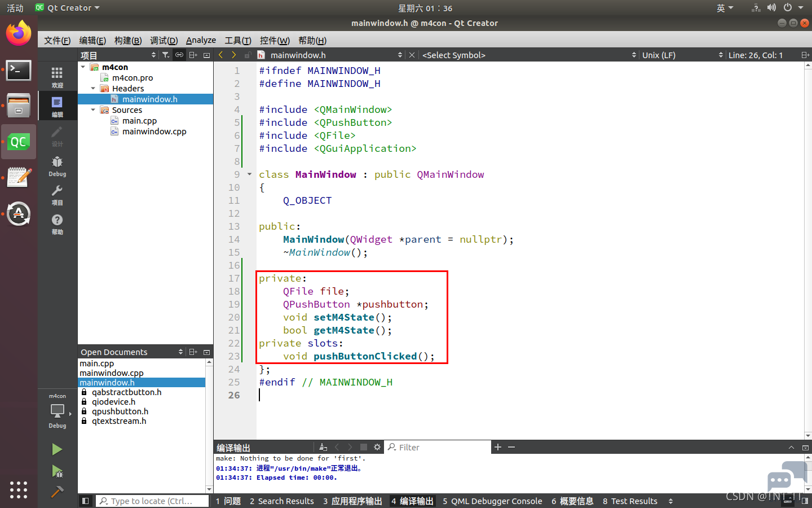Open the 项目 view selector dropdown
Screen dimensions: 812x508
[118, 55]
